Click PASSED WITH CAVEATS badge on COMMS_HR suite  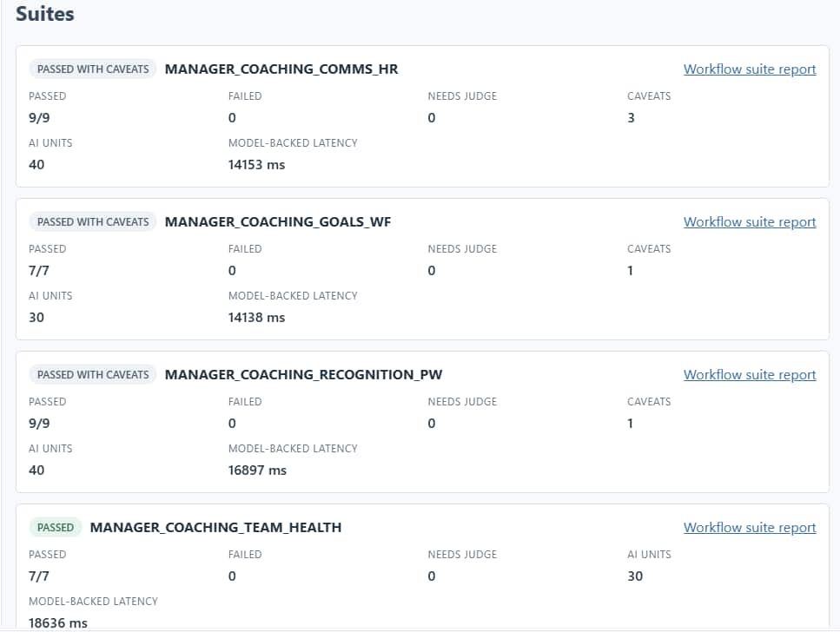93,69
